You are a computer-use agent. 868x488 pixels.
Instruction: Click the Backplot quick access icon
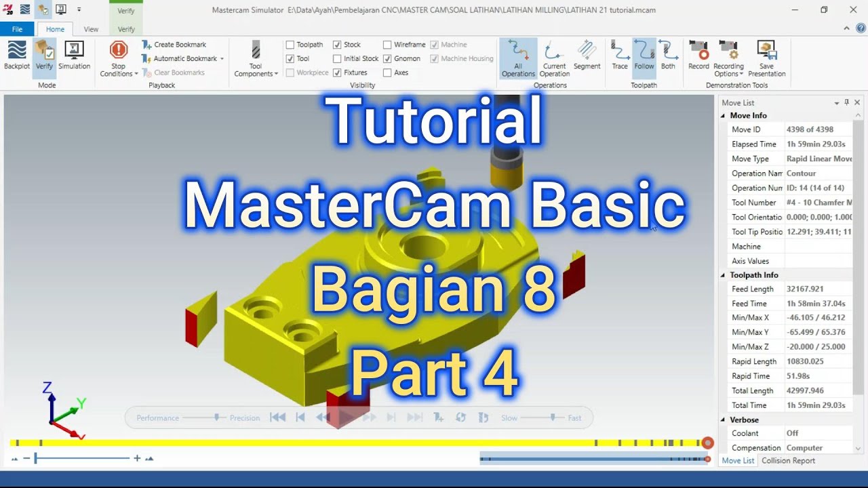tap(25, 9)
